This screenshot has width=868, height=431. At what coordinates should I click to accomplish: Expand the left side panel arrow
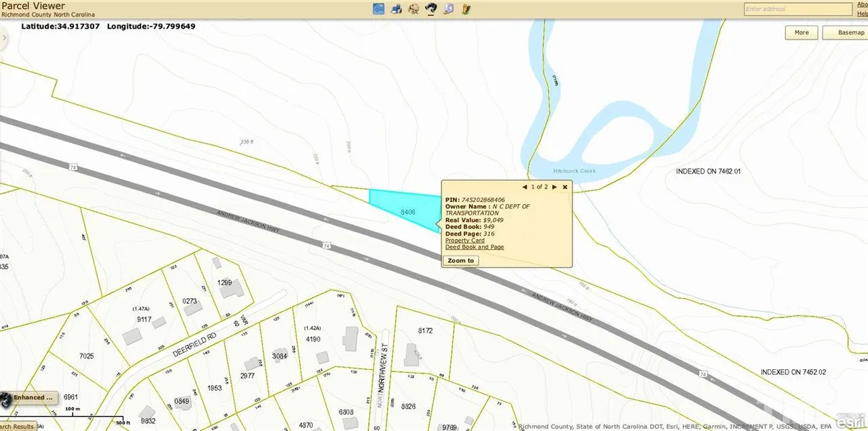pos(4,38)
